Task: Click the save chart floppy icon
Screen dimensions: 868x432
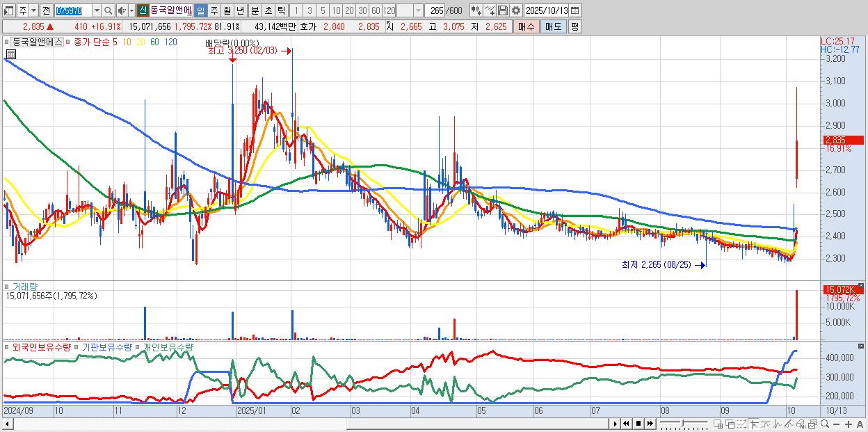Action: (x=503, y=10)
